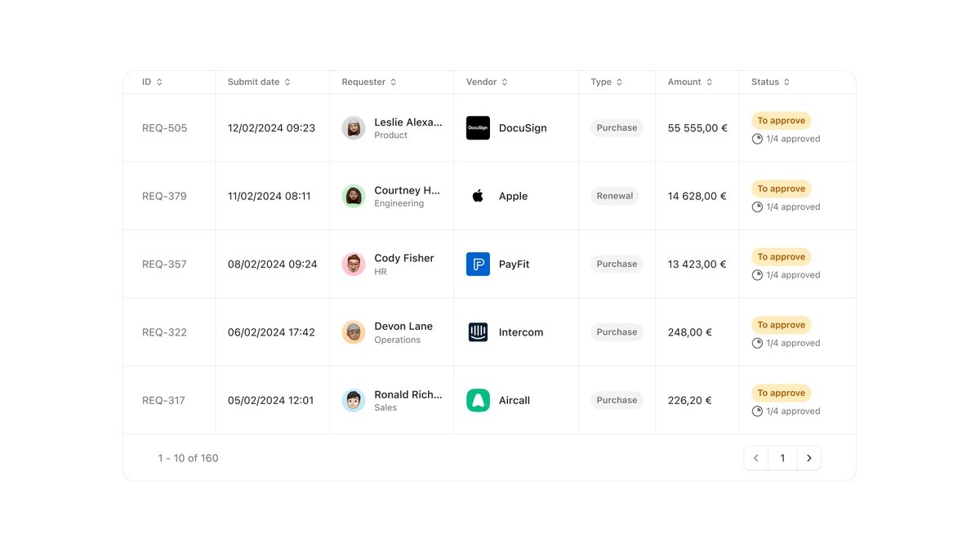Go to next page arrow
Viewport: 980px width, 551px height.
(809, 458)
